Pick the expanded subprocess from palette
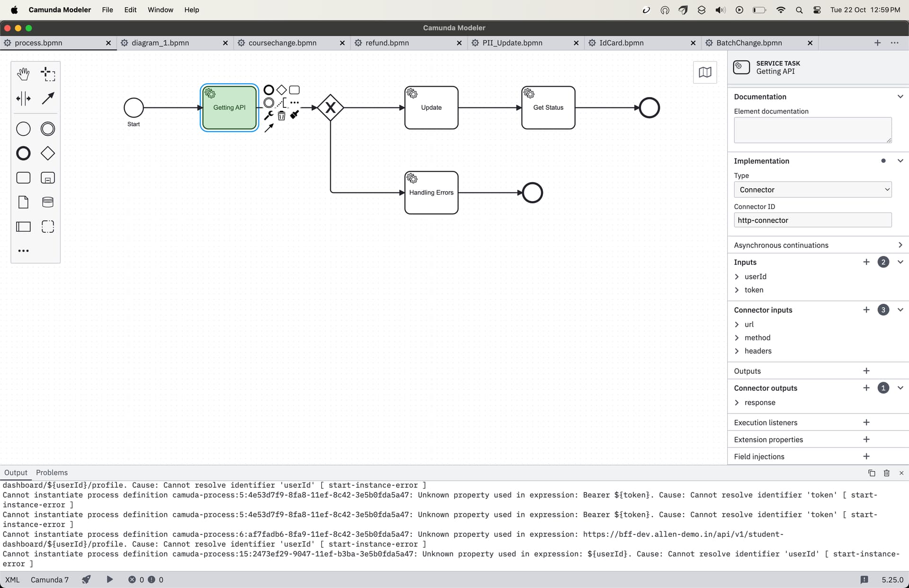 [x=48, y=178]
